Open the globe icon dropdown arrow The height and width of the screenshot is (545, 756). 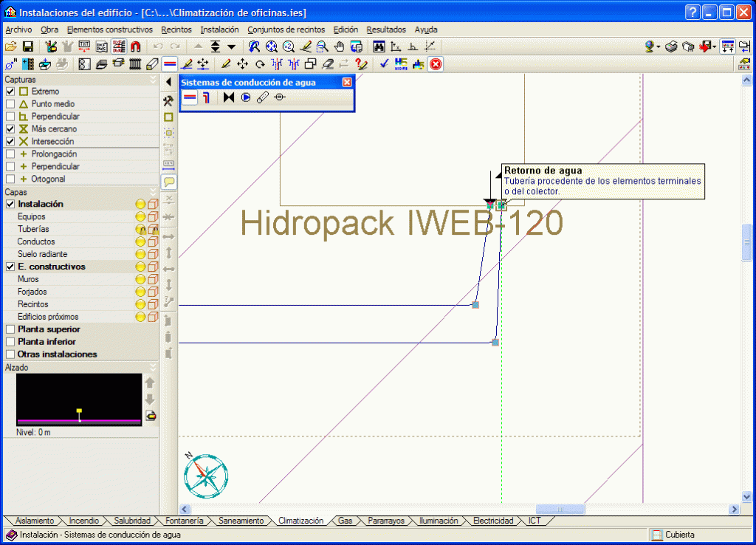[x=659, y=47]
